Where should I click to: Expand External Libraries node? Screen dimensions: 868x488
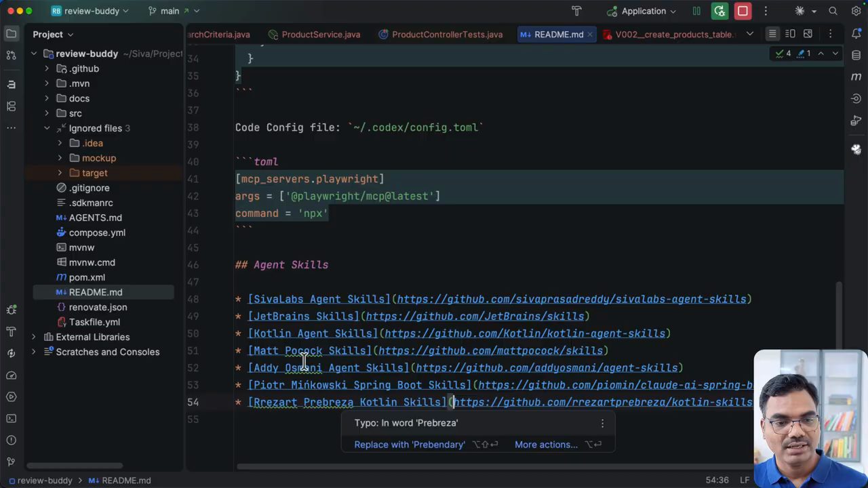click(33, 337)
